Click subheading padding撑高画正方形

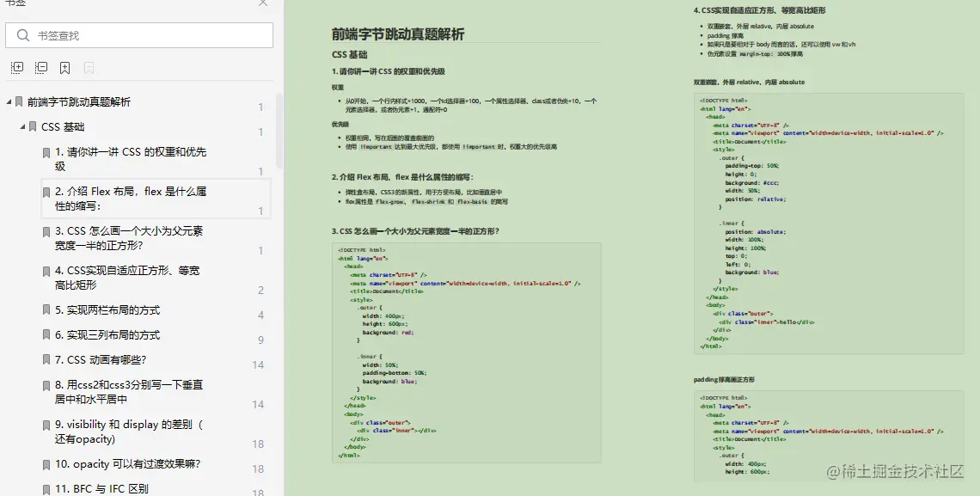click(724, 379)
